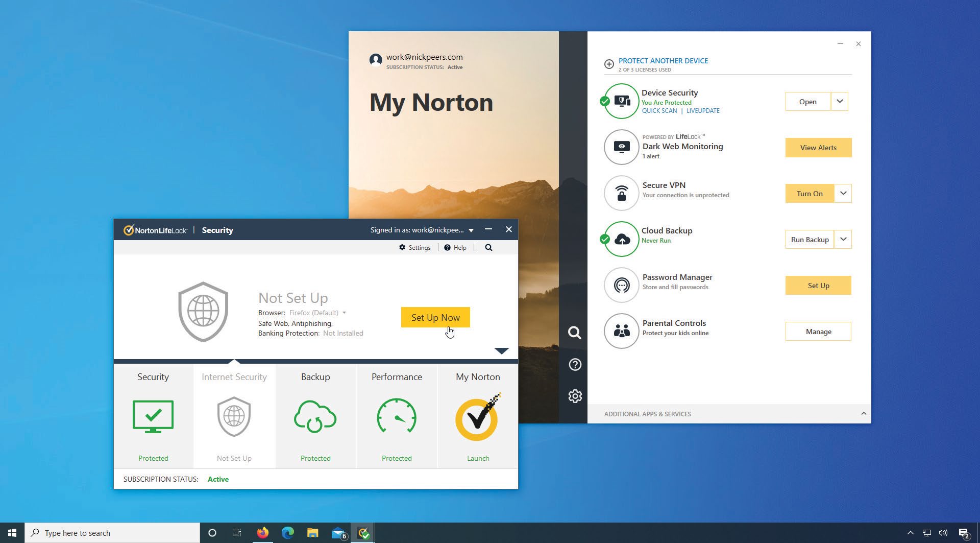Open settings gear in My Norton sidebar
The width and height of the screenshot is (980, 543).
click(x=575, y=396)
